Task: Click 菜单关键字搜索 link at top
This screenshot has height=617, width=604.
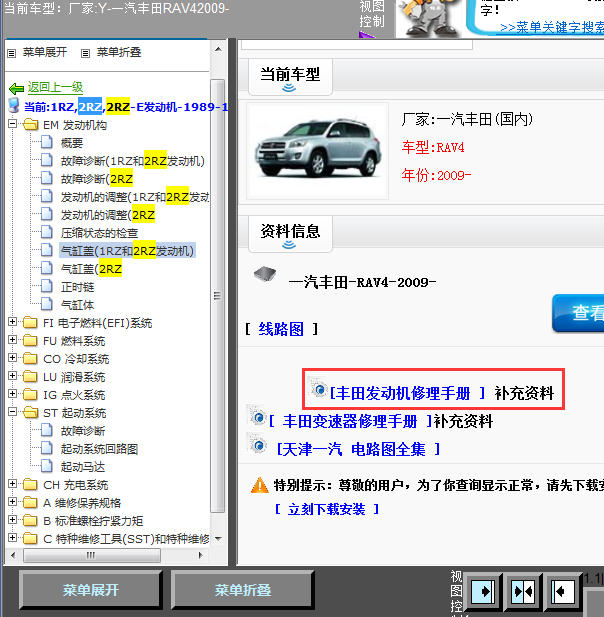Action: [552, 27]
